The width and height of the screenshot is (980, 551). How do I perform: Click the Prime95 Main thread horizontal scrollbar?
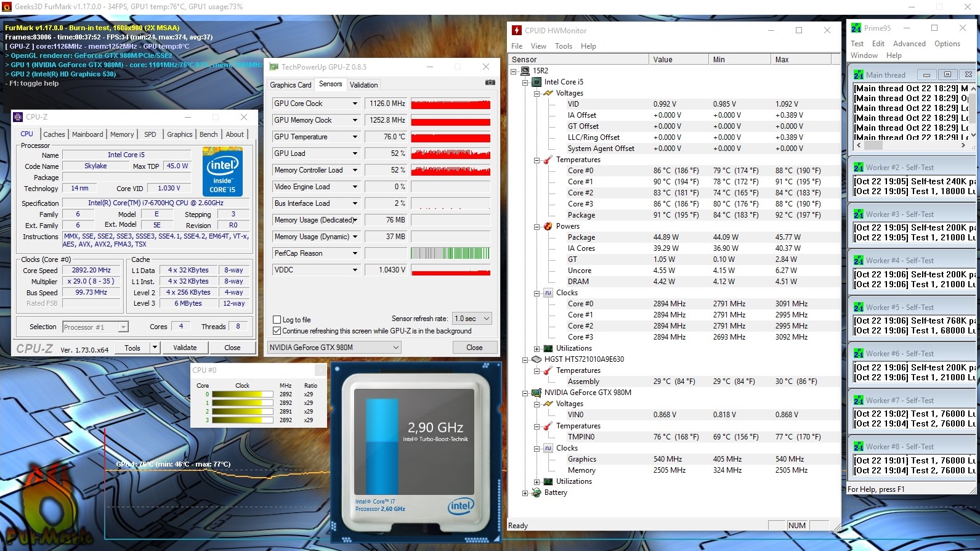(911, 145)
